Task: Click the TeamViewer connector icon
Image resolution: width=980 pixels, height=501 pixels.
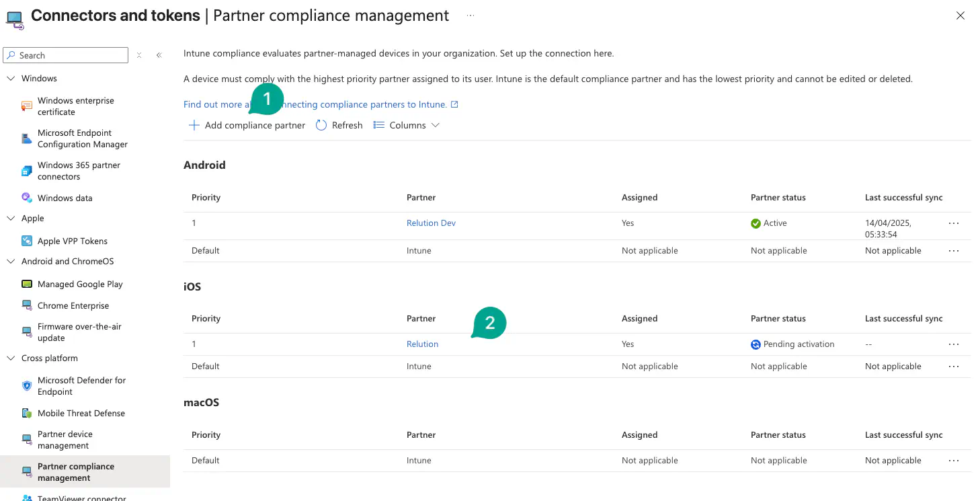Action: [26, 498]
